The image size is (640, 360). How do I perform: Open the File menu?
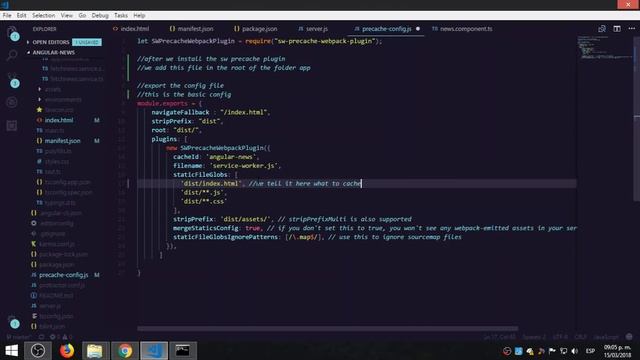7,16
